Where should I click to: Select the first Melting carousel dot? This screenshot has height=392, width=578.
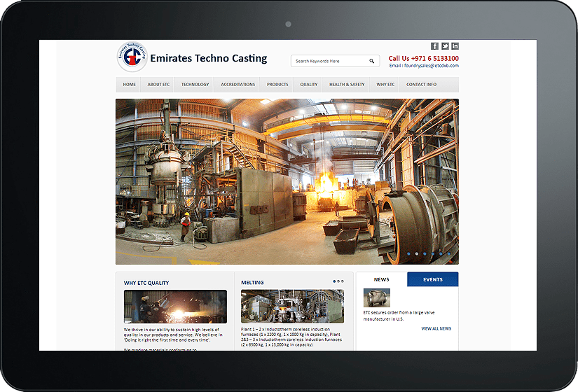(x=334, y=281)
